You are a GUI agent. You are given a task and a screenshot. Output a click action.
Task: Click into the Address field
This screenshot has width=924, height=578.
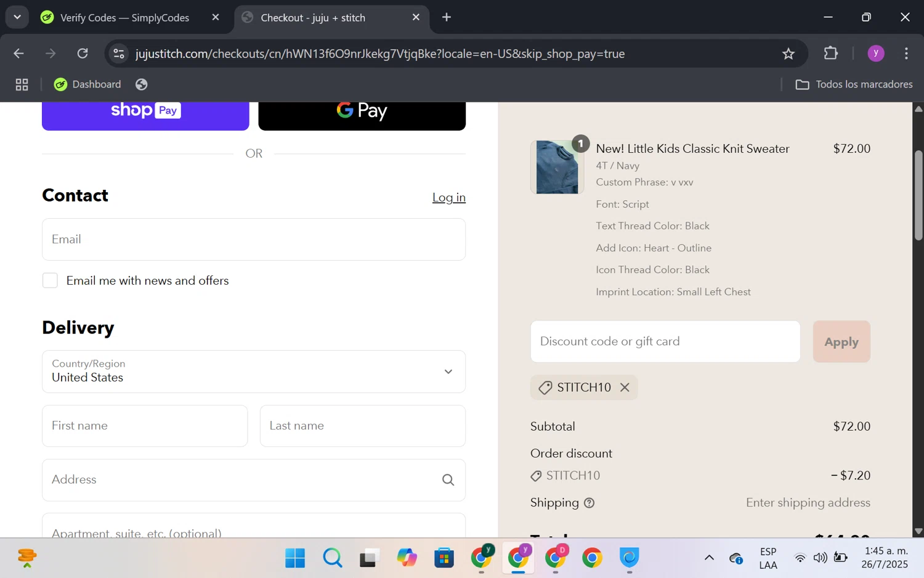254,480
